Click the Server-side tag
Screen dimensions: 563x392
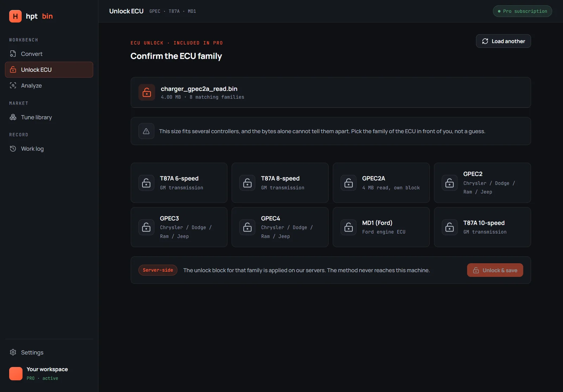[x=158, y=270]
